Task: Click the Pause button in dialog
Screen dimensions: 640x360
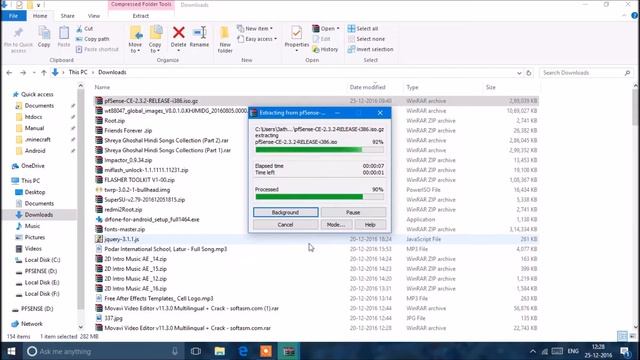Action: click(x=353, y=212)
